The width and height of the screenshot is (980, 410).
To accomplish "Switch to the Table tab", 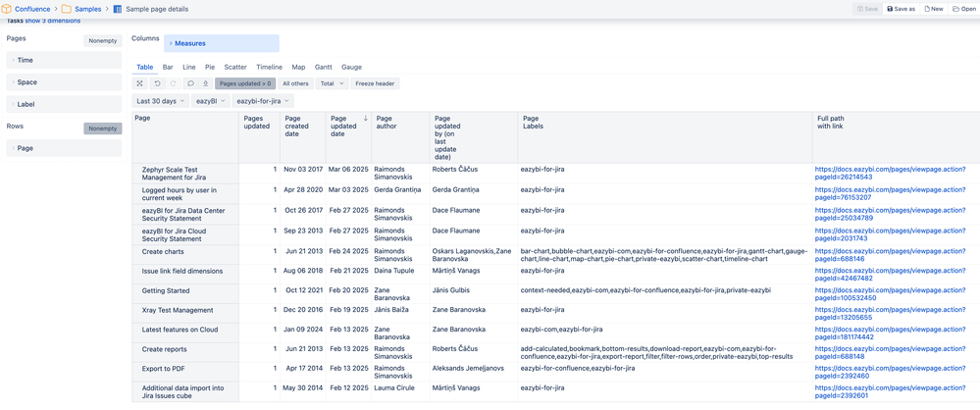I will pyautogui.click(x=145, y=67).
